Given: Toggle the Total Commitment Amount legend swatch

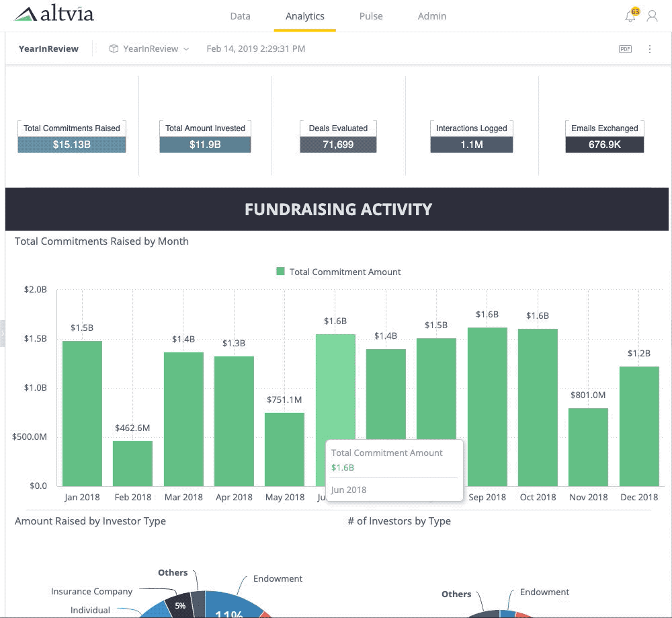Looking at the screenshot, I should (281, 272).
